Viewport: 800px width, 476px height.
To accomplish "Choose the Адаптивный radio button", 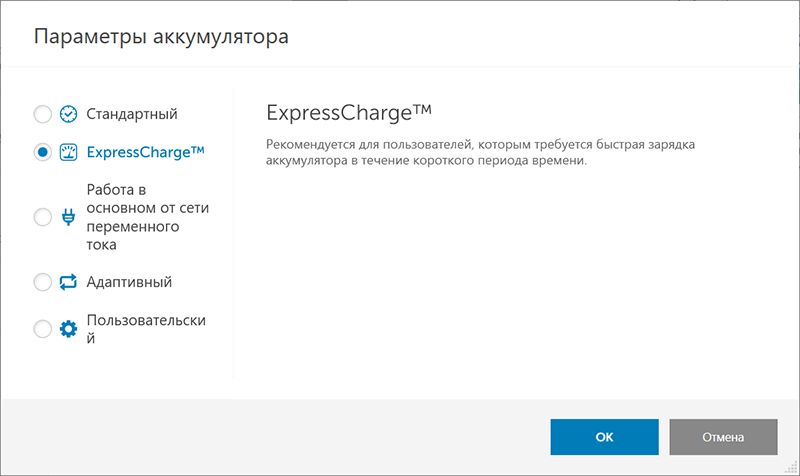I will coord(42,282).
